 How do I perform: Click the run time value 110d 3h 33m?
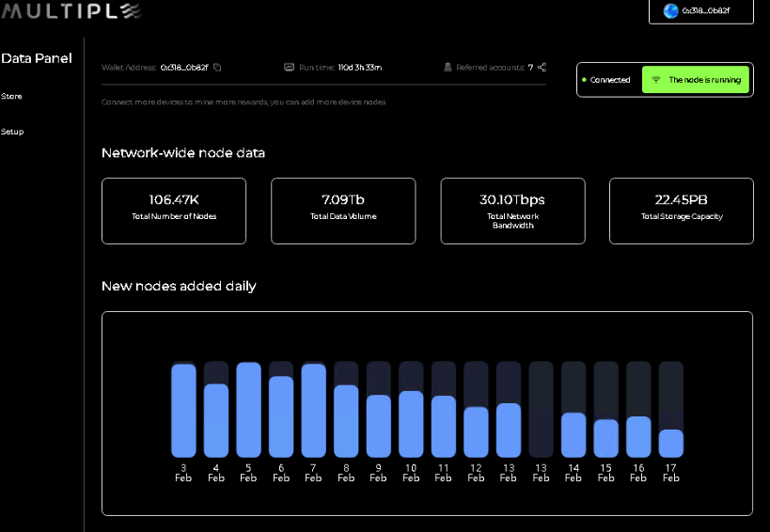coord(360,68)
